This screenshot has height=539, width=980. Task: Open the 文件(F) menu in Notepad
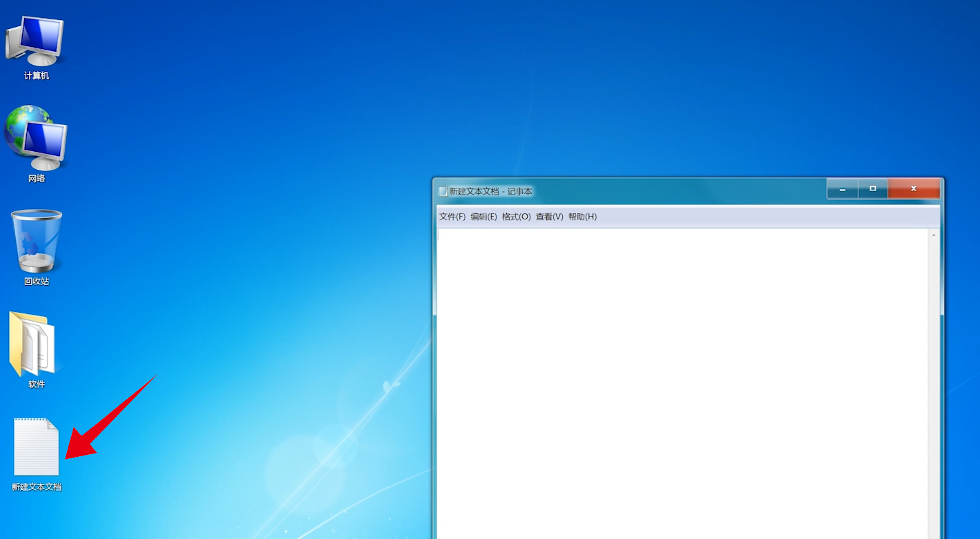tap(452, 217)
